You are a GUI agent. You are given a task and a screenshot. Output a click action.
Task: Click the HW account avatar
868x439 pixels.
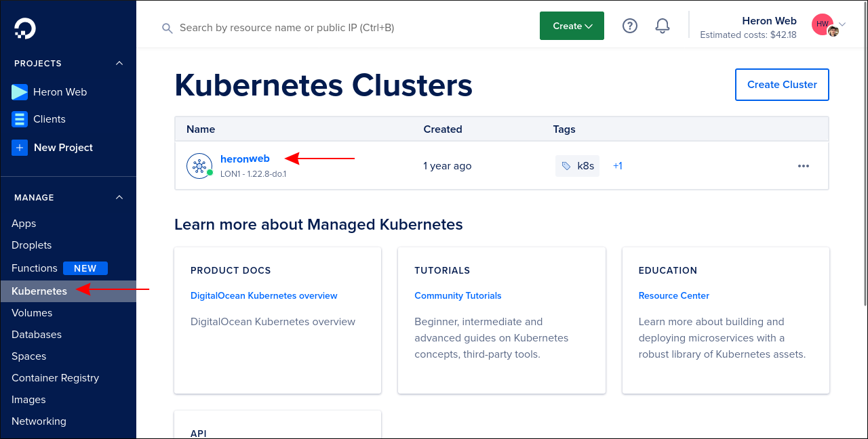tap(821, 24)
